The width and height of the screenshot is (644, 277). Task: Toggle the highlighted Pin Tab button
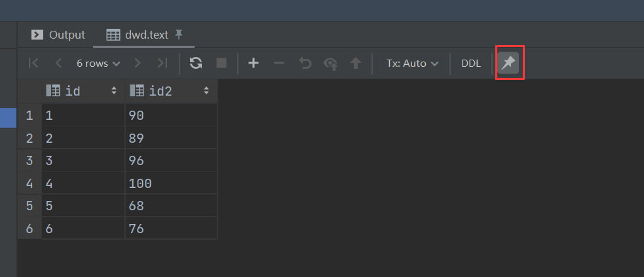[508, 64]
